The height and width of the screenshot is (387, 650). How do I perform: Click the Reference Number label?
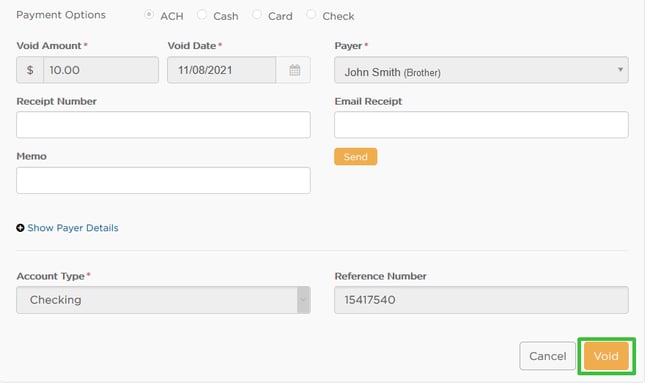(x=381, y=276)
